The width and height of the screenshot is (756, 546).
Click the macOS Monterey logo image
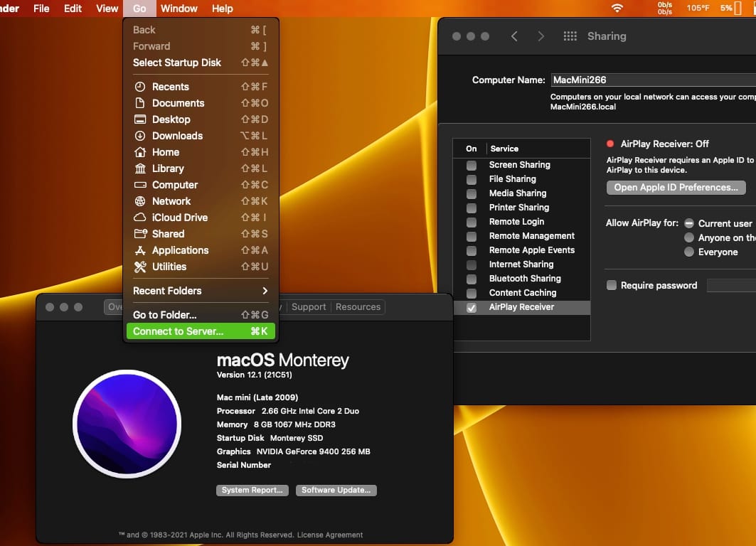coord(127,424)
